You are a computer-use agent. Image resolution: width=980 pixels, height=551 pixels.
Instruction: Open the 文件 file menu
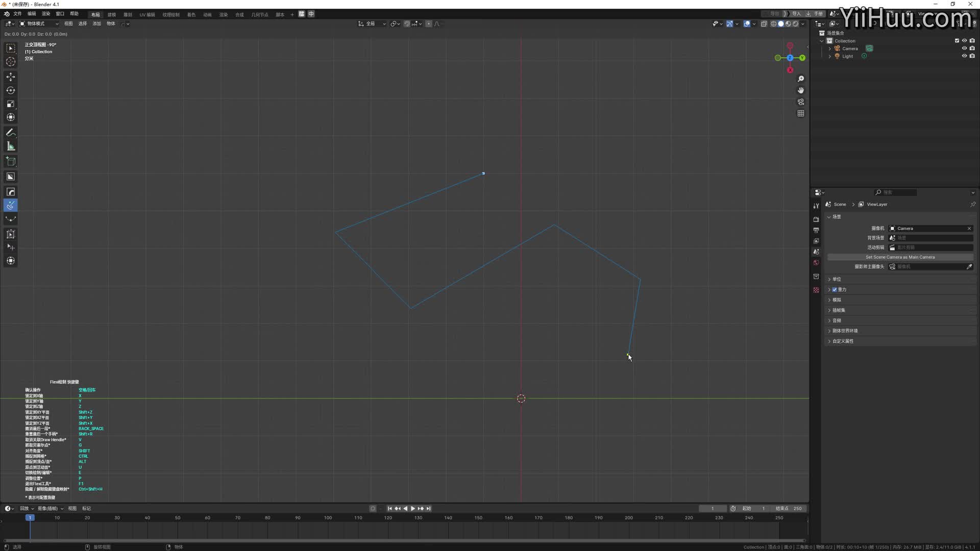pyautogui.click(x=17, y=14)
